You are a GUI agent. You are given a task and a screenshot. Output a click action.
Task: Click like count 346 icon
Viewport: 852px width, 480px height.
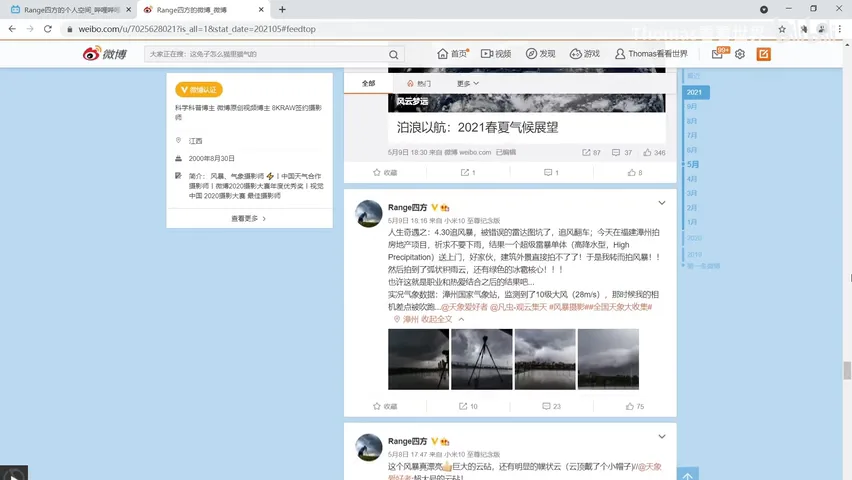654,153
